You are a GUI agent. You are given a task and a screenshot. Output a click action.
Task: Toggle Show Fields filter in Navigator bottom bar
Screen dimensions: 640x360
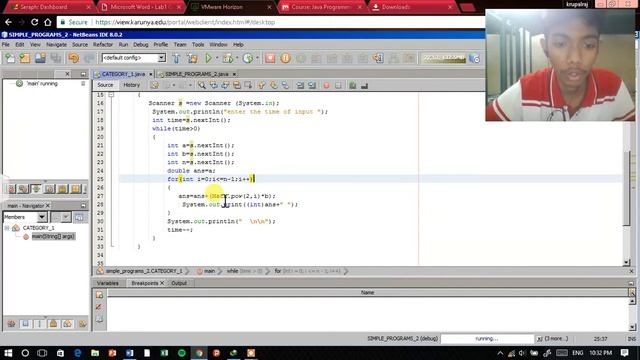[25, 324]
